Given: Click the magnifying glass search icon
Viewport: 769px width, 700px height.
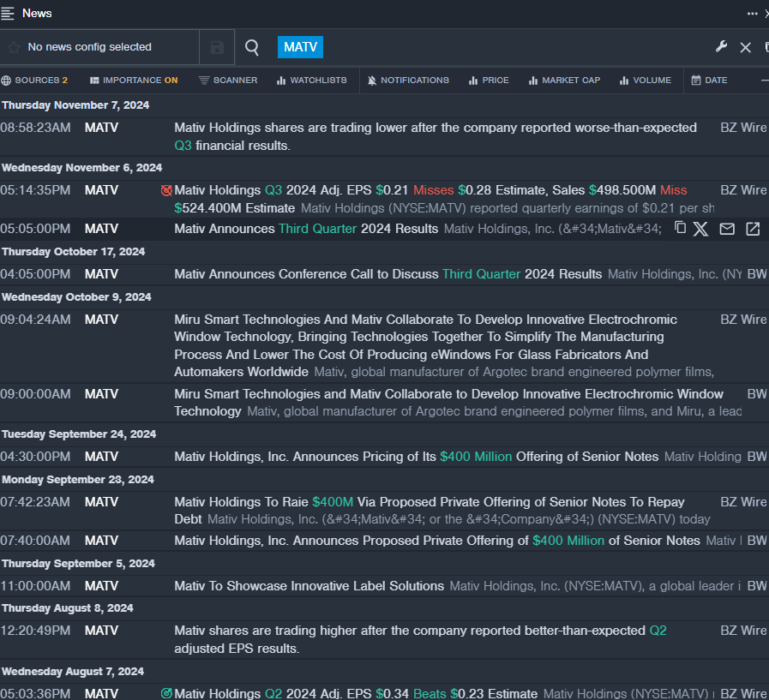Looking at the screenshot, I should point(252,47).
